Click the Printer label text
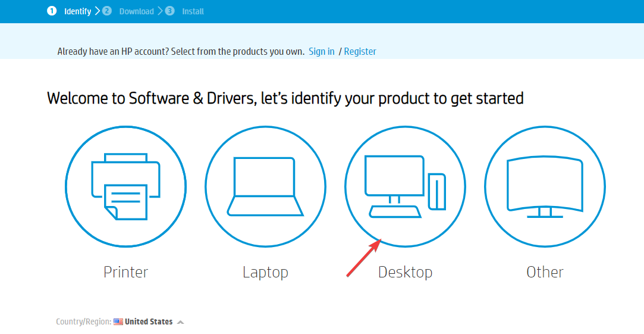Screen dimensions: 644x334 click(125, 272)
